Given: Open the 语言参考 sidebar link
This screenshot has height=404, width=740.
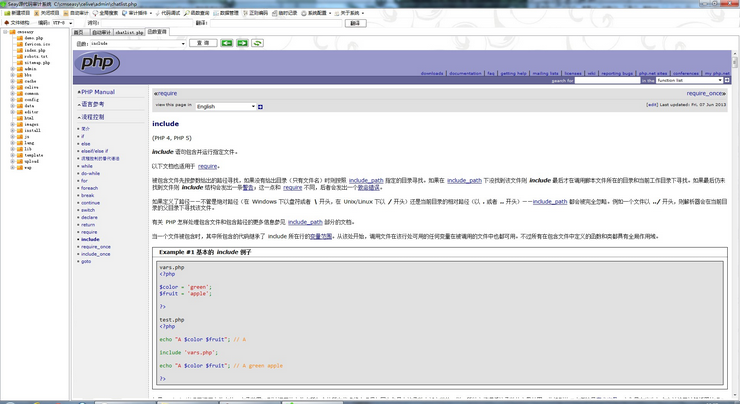Looking at the screenshot, I should (x=92, y=104).
